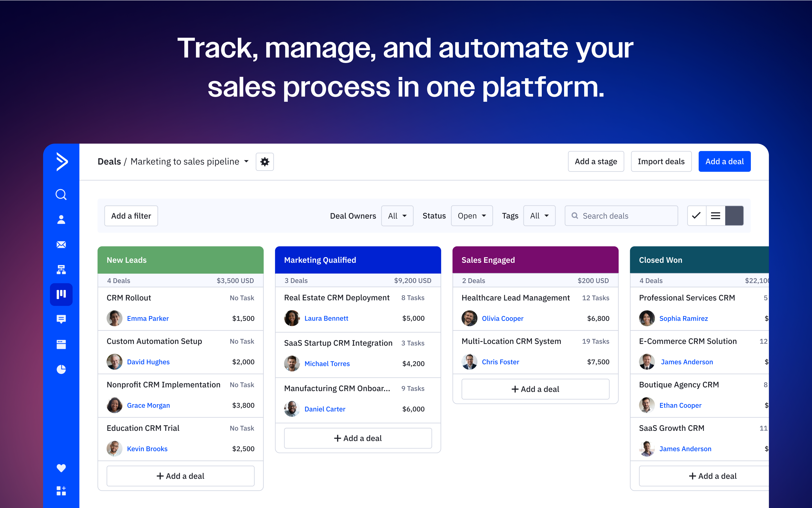Click the Search deals input field

[x=621, y=216]
